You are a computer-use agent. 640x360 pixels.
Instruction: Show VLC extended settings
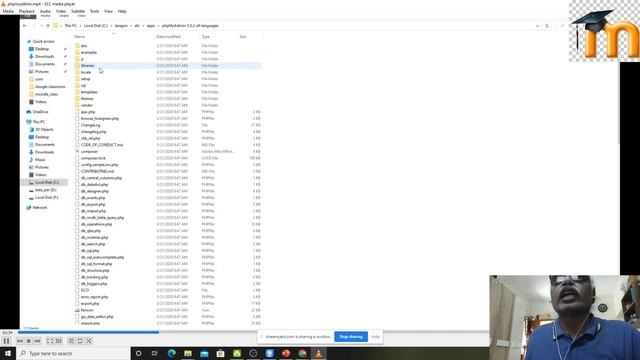point(58,341)
